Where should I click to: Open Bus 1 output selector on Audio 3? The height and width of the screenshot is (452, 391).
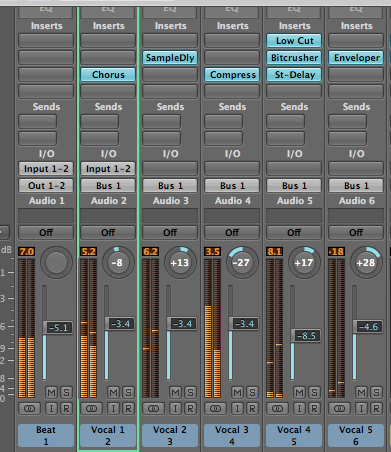tap(170, 186)
